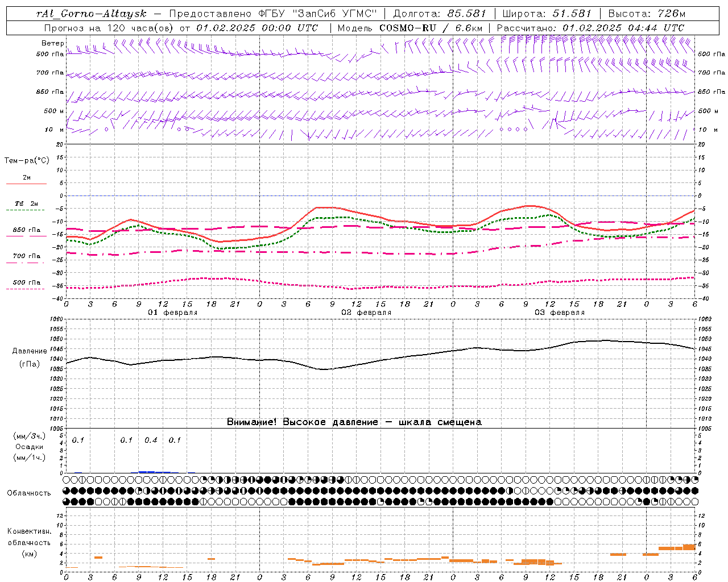Click the longitude value Долгота: 85.581
This screenshot has height=582, width=728.
tap(440, 14)
